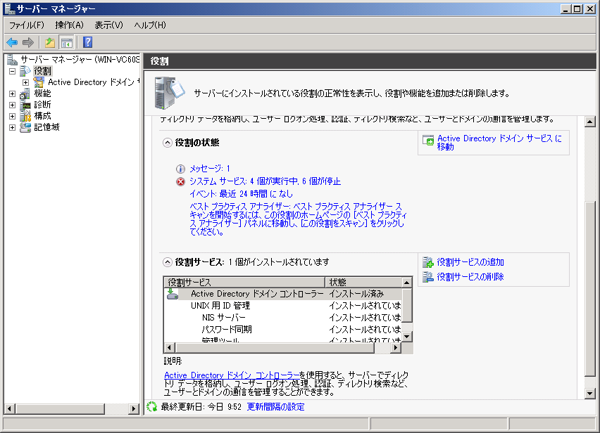Click the up one level folder icon
600x433 pixels.
pyautogui.click(x=50, y=42)
